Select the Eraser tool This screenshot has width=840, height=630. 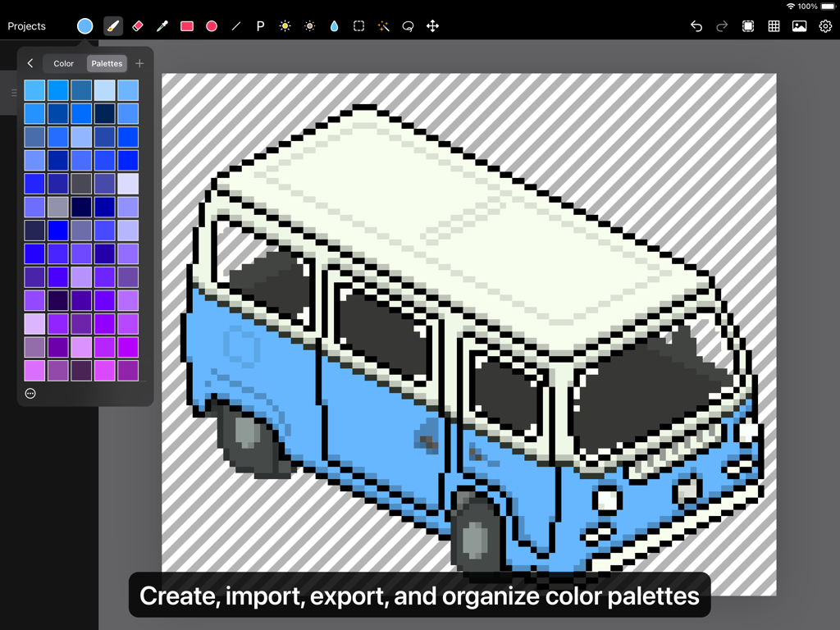tap(137, 25)
